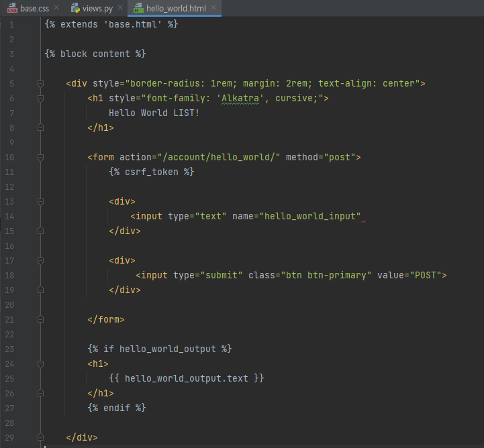The width and height of the screenshot is (484, 448).
Task: Click line number 1 in the gutter
Action: [x=11, y=25]
